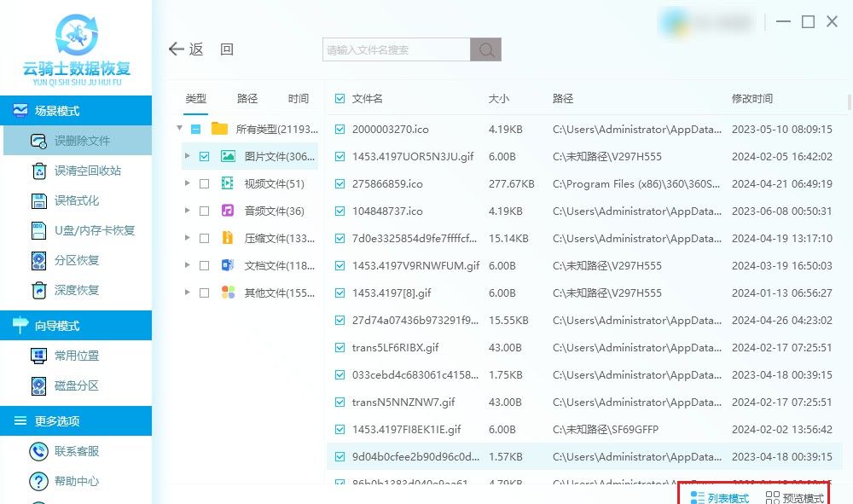The image size is (853, 504).
Task: Click the file name search field
Action: pyautogui.click(x=397, y=49)
